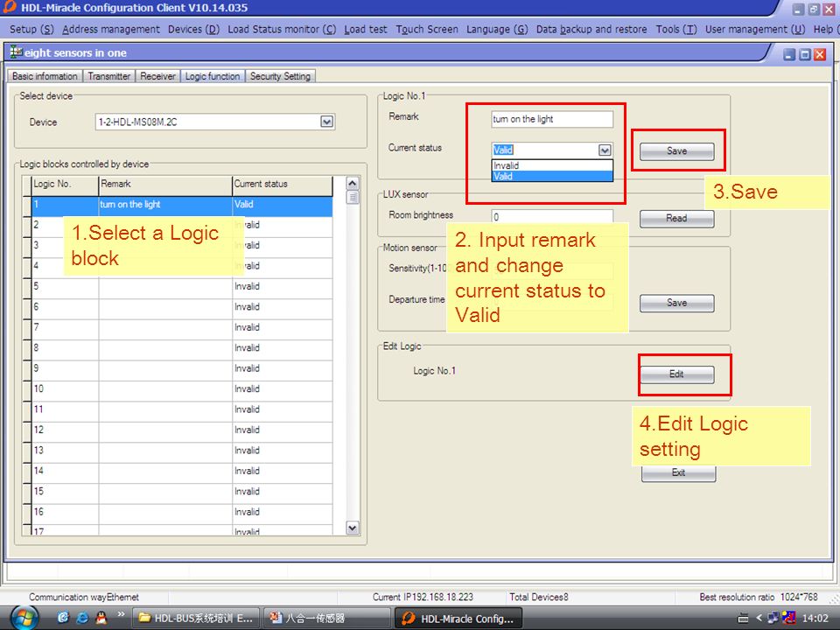
Task: Edit Logic No.1
Action: 676,374
